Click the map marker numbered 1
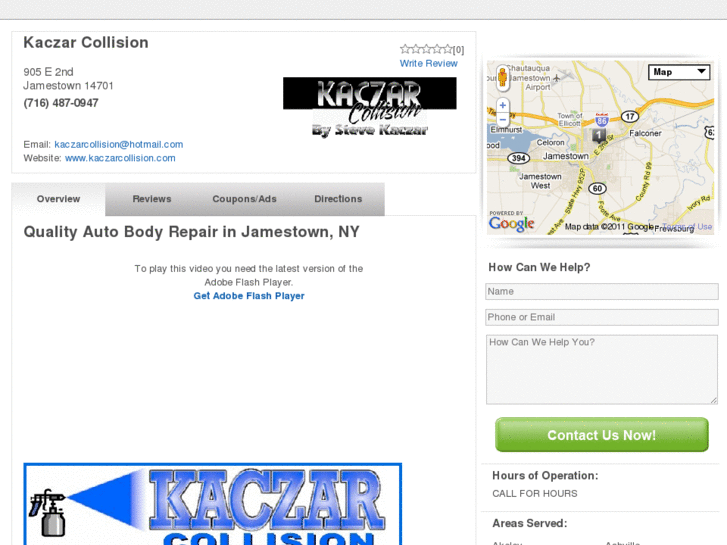This screenshot has width=727, height=545. tap(599, 135)
